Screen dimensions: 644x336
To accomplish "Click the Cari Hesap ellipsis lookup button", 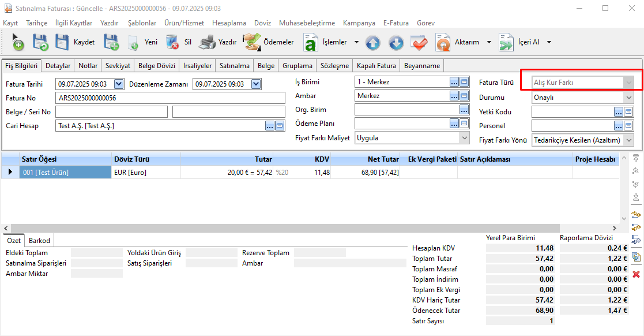I will pyautogui.click(x=269, y=126).
